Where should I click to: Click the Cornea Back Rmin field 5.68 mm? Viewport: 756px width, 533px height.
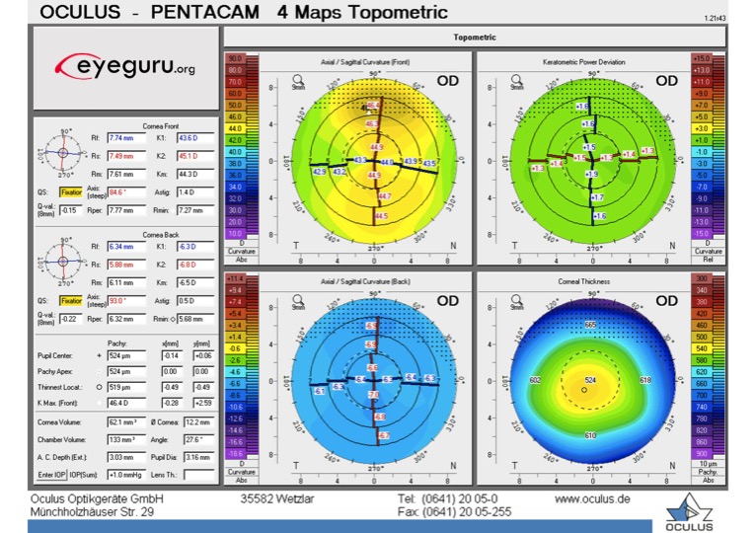pyautogui.click(x=195, y=319)
